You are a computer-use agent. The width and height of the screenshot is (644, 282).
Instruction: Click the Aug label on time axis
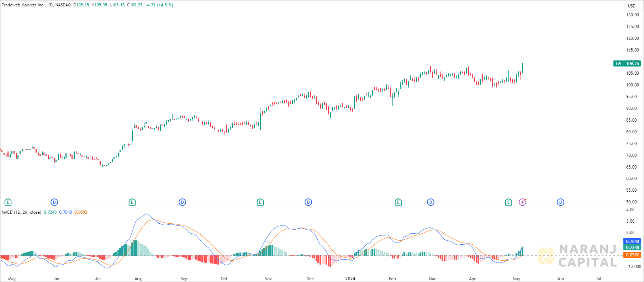(x=138, y=279)
